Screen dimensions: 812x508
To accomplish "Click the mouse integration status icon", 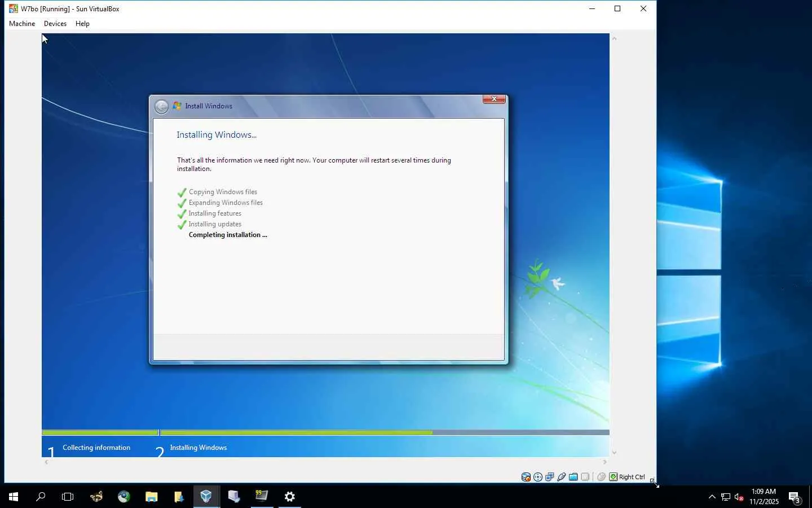I will (602, 477).
